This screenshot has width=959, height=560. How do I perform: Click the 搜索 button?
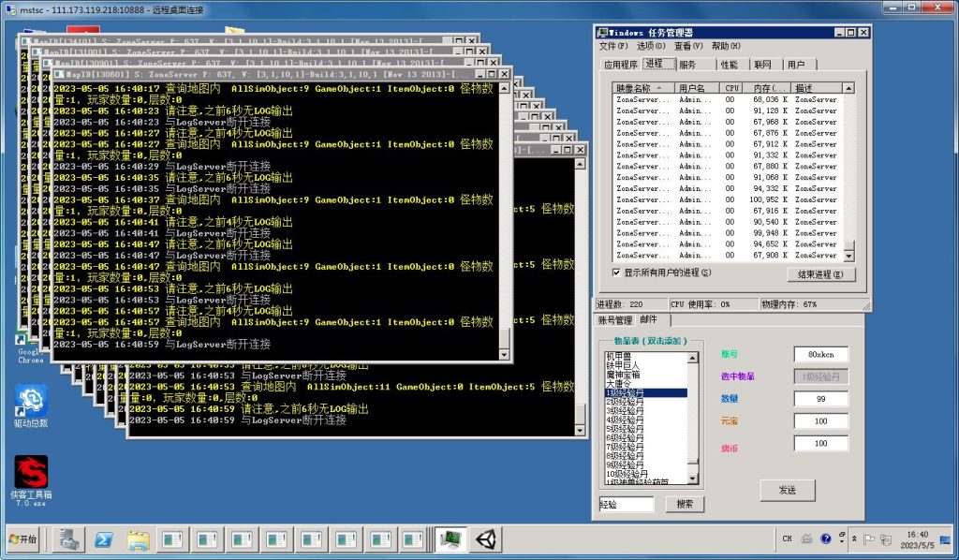(x=685, y=504)
